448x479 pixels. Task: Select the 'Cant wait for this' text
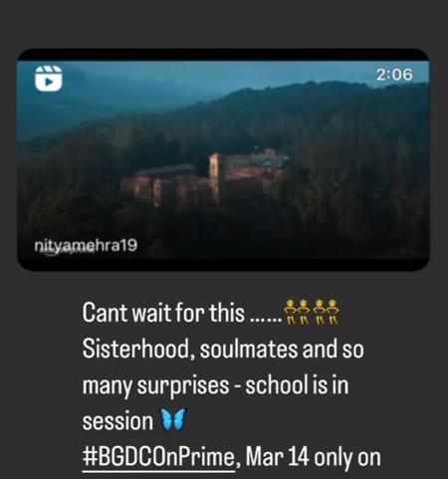[x=163, y=313]
